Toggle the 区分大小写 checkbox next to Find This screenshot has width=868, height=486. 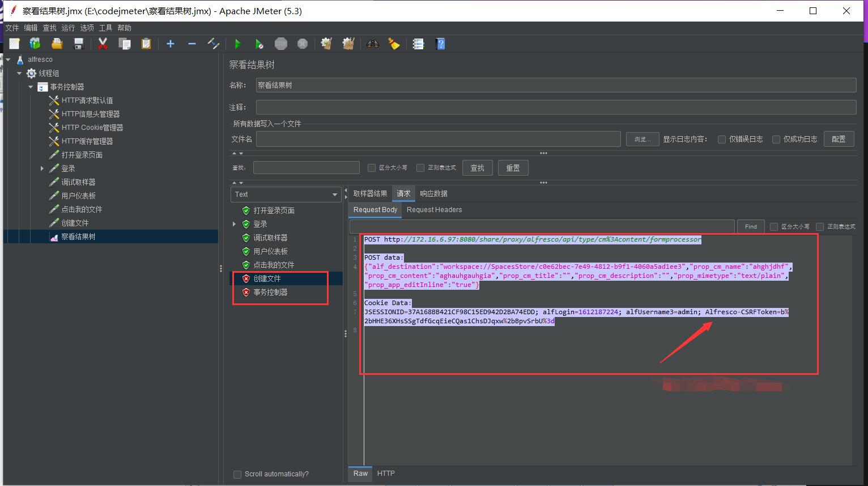(x=774, y=226)
